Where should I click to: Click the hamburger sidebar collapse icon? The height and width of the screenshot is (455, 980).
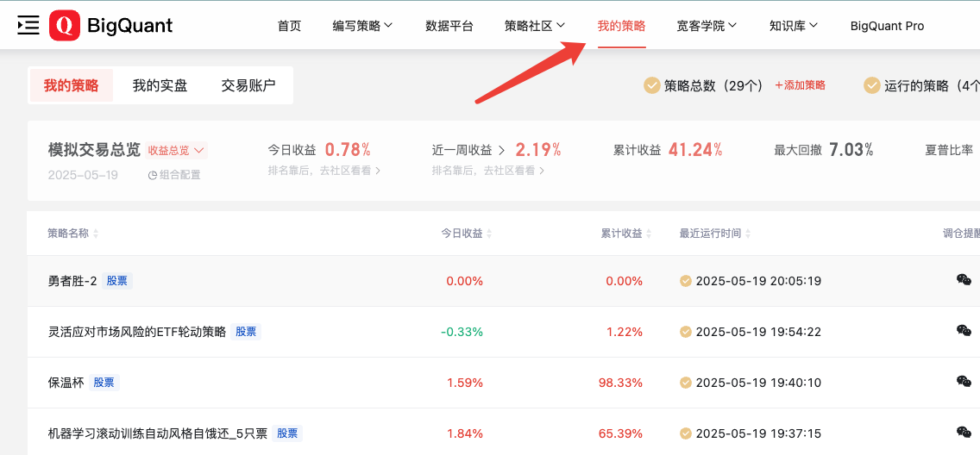[x=28, y=25]
